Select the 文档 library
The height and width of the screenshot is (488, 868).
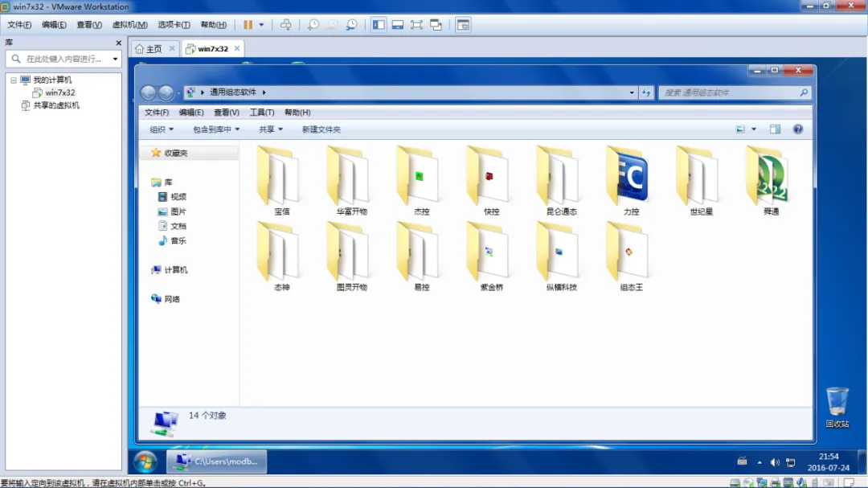click(x=172, y=226)
